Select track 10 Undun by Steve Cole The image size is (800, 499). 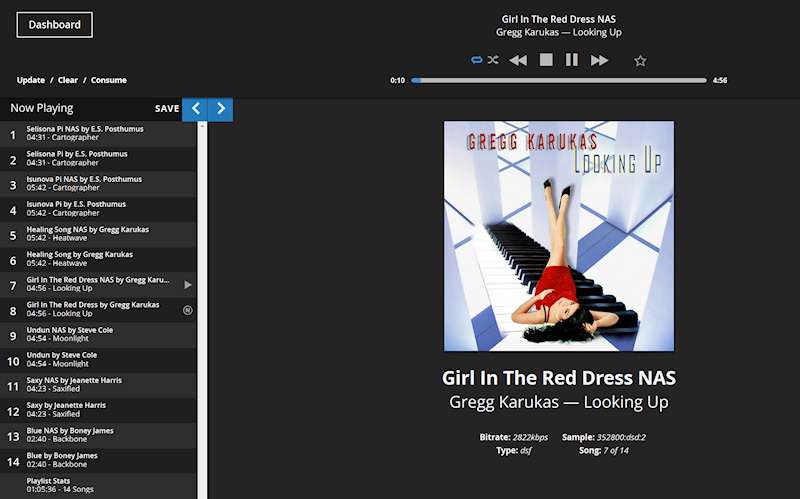(98, 360)
